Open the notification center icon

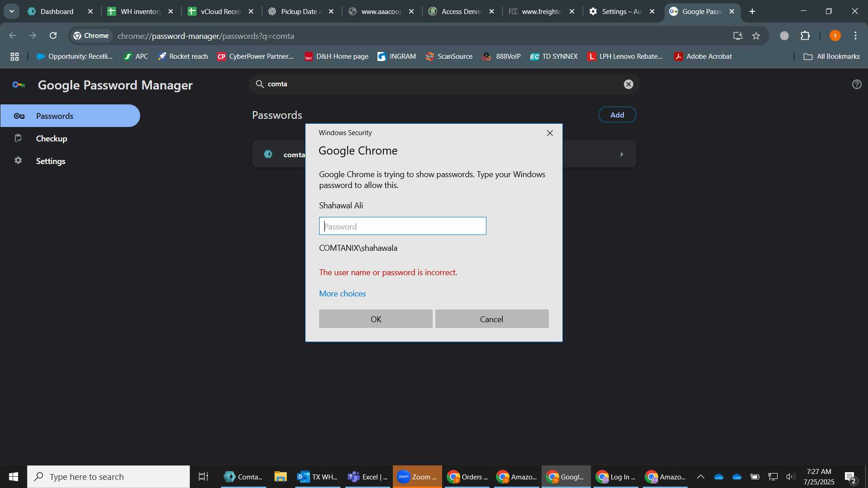point(850,477)
